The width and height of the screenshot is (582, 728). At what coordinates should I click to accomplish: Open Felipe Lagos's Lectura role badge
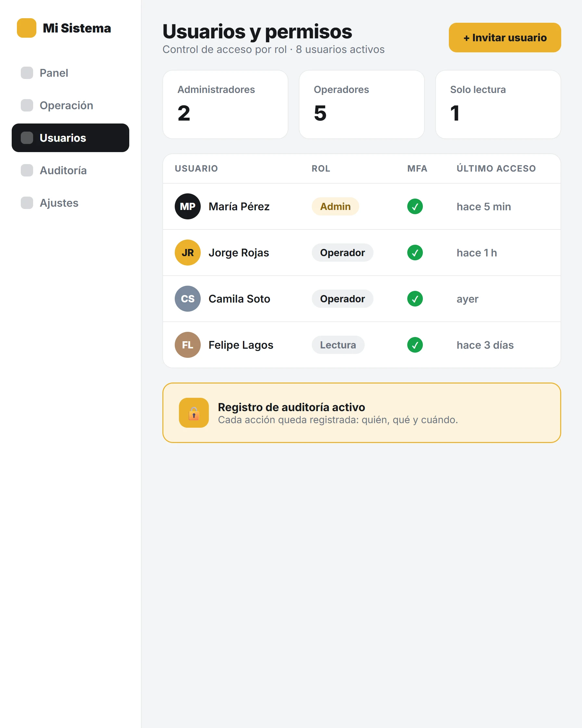[338, 345]
